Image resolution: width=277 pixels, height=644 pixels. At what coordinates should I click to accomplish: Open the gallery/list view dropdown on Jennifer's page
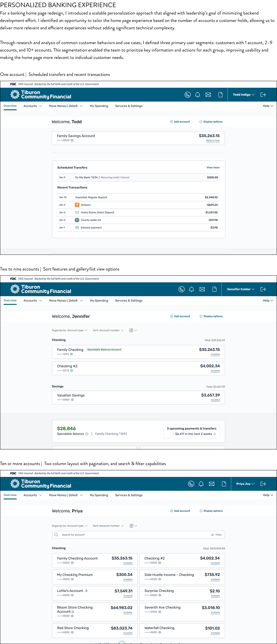(133, 330)
